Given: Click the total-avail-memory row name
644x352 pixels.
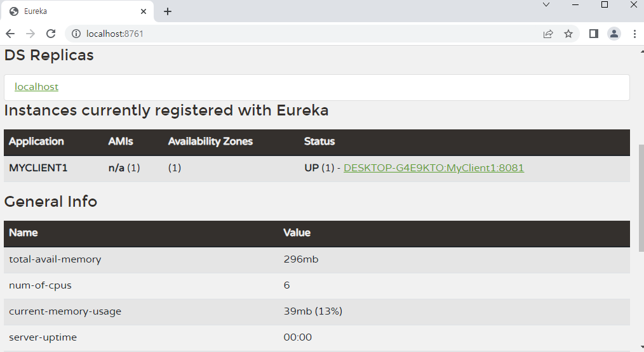Looking at the screenshot, I should pyautogui.click(x=55, y=259).
